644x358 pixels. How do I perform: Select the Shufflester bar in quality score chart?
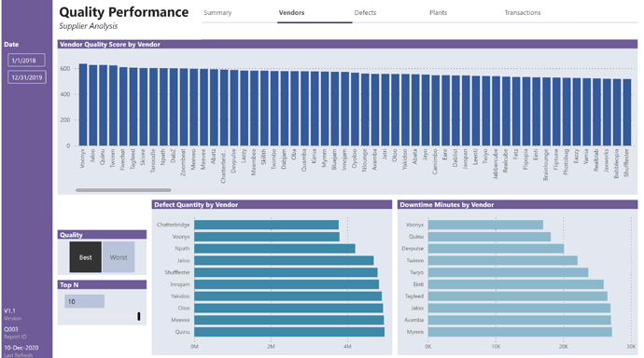[627, 113]
